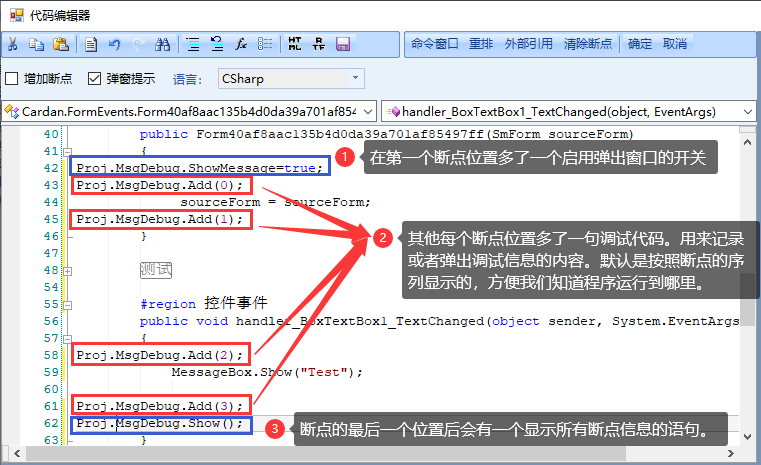This screenshot has width=761, height=465.
Task: Click code line Proj.MsgDebug.Add(3);
Action: click(x=159, y=406)
